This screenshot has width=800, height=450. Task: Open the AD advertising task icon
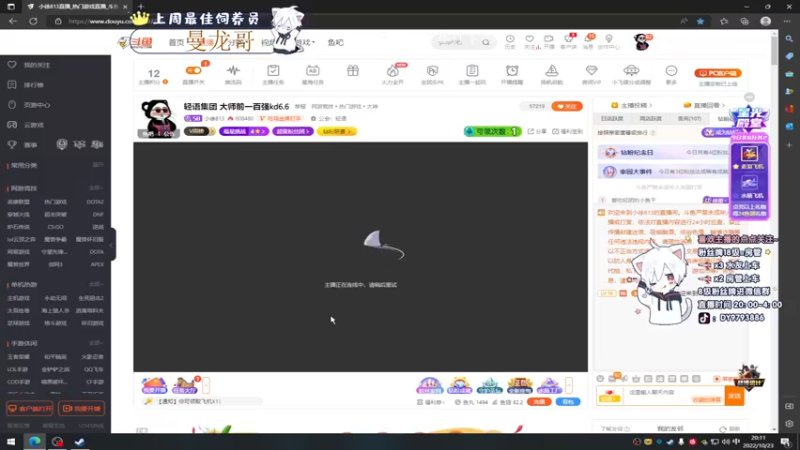[x=313, y=70]
